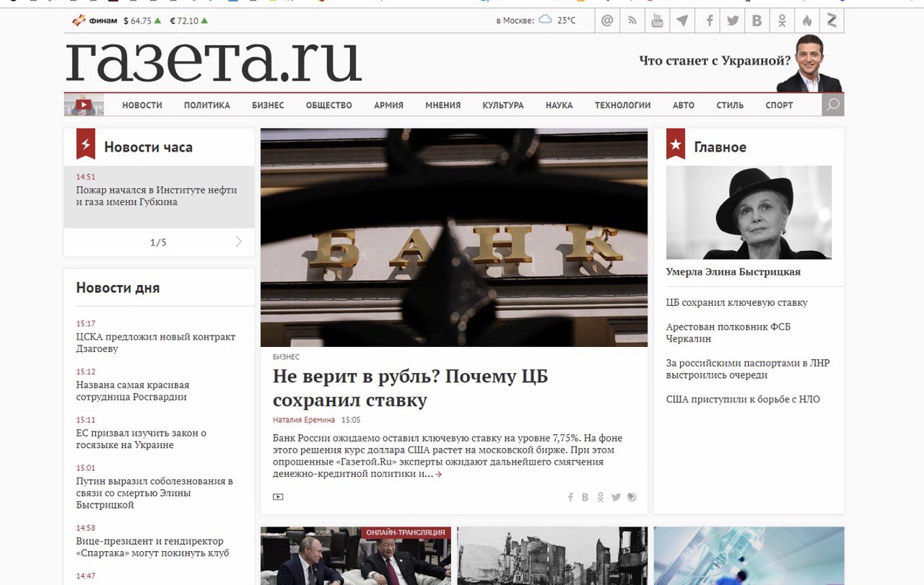Open the Стиль menu section
924x585 pixels.
730,105
